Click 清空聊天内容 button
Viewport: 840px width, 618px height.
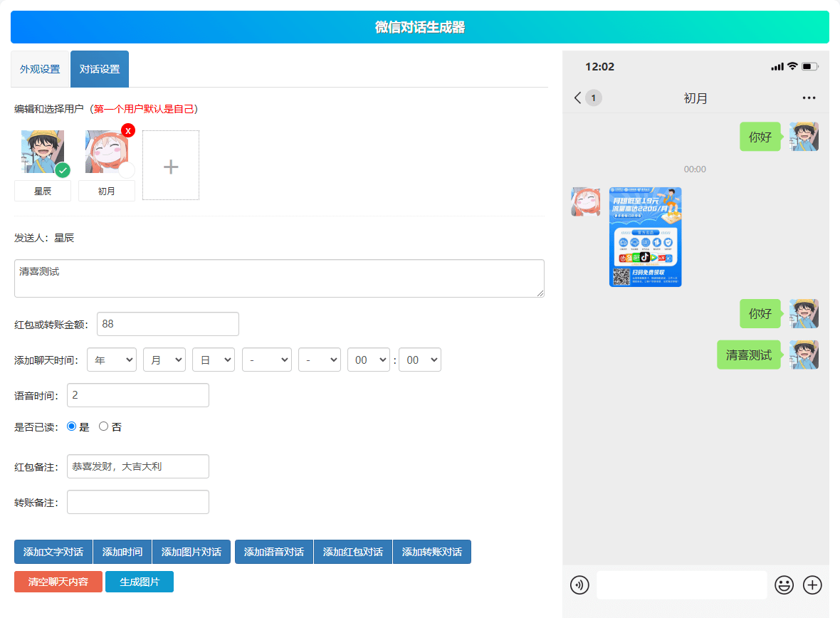pos(58,582)
